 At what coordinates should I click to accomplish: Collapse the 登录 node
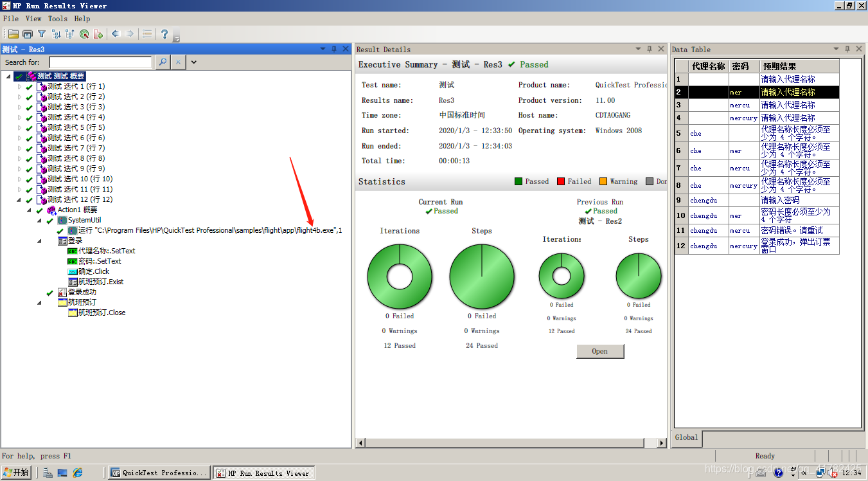40,241
